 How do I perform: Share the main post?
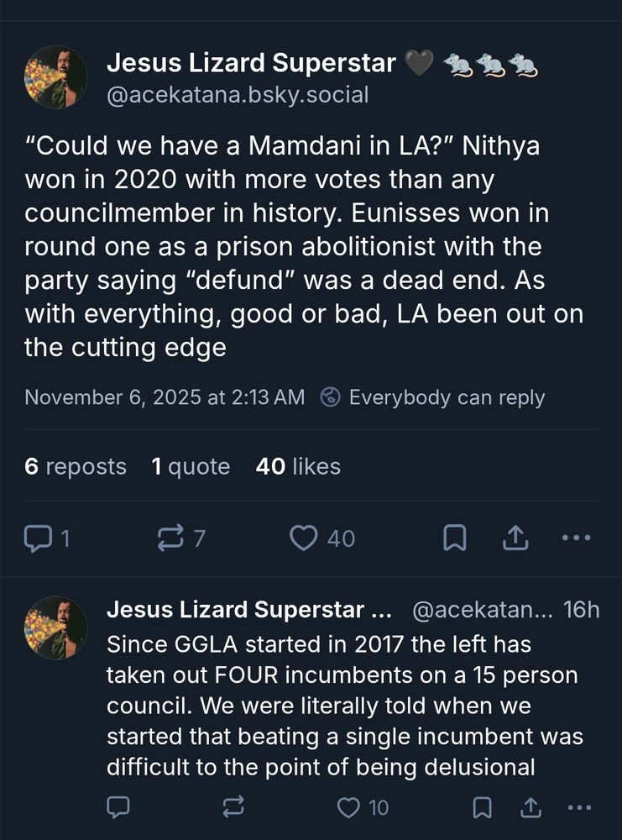point(515,538)
